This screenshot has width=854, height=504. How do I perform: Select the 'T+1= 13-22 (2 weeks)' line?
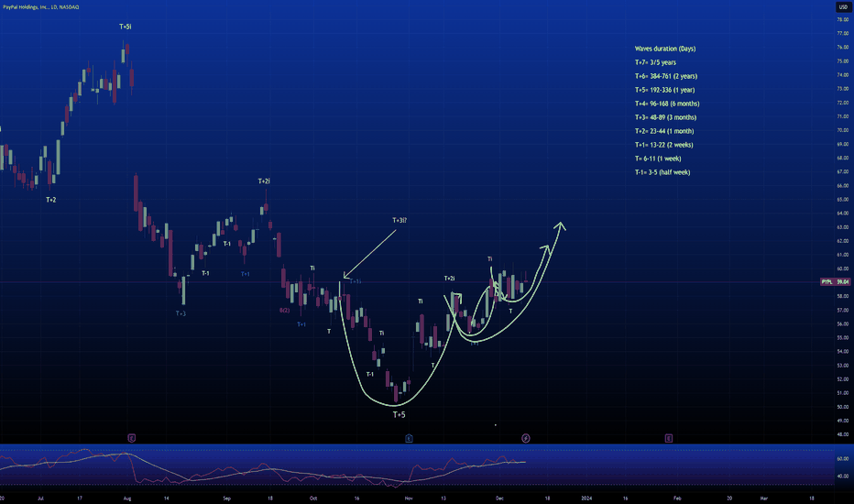coord(664,145)
